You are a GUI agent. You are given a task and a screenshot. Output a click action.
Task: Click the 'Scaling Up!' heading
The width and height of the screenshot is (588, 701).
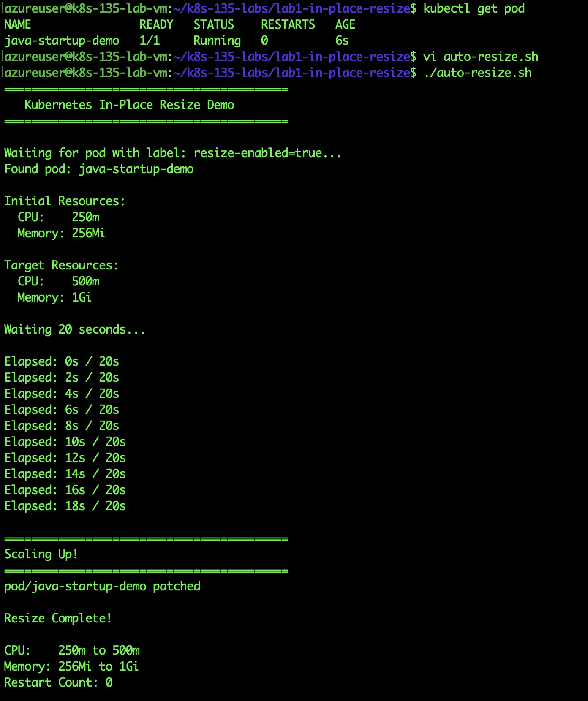point(41,554)
